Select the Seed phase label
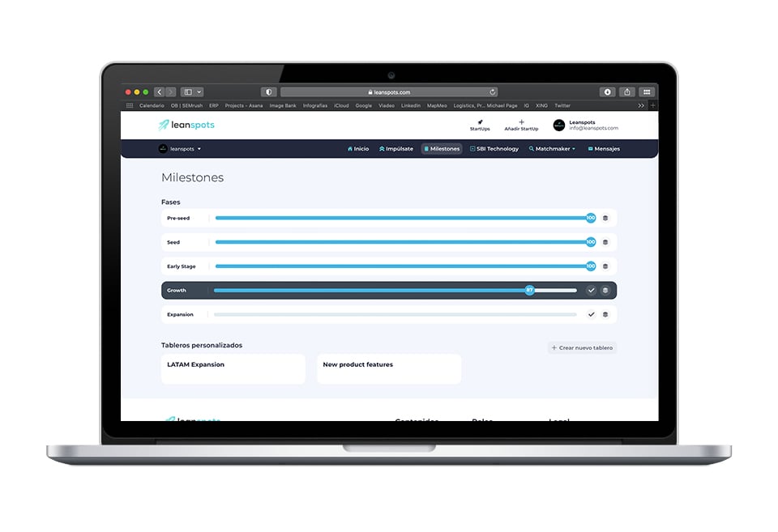Image resolution: width=778 pixels, height=532 pixels. (x=173, y=242)
